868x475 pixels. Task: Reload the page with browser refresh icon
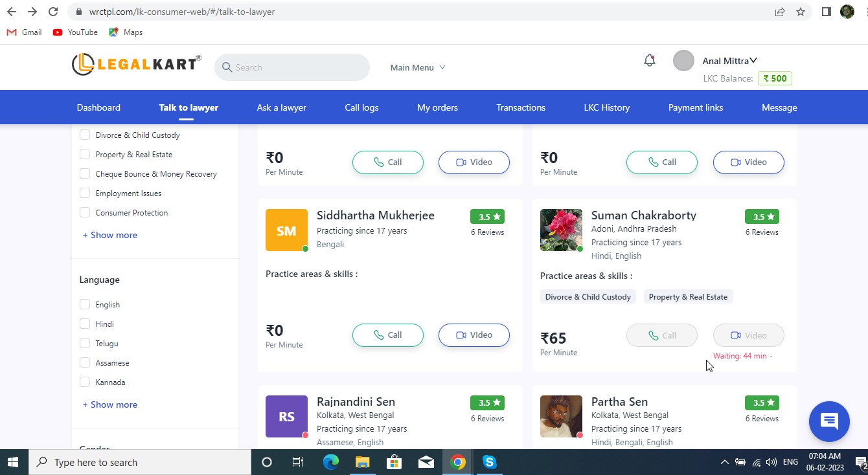(53, 12)
